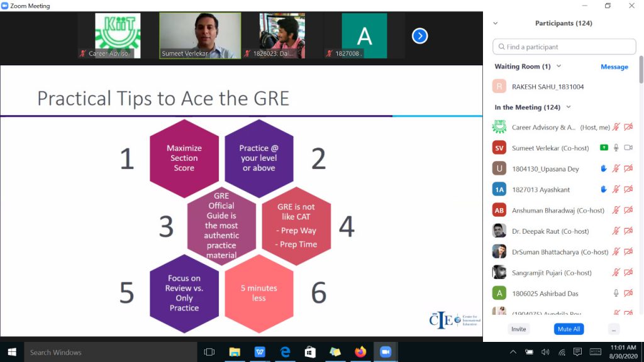Click the raised hand icon beside 1804130_Upasana Dey

(x=604, y=168)
